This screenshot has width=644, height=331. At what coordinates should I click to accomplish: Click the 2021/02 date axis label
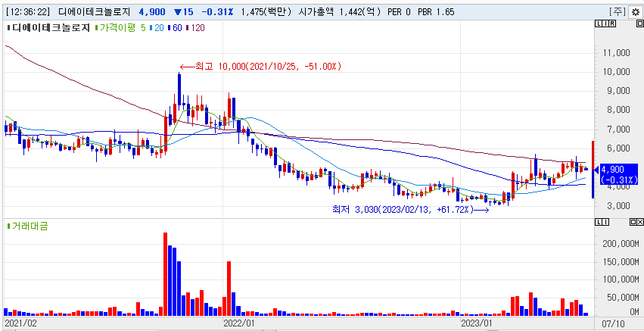pyautogui.click(x=20, y=323)
